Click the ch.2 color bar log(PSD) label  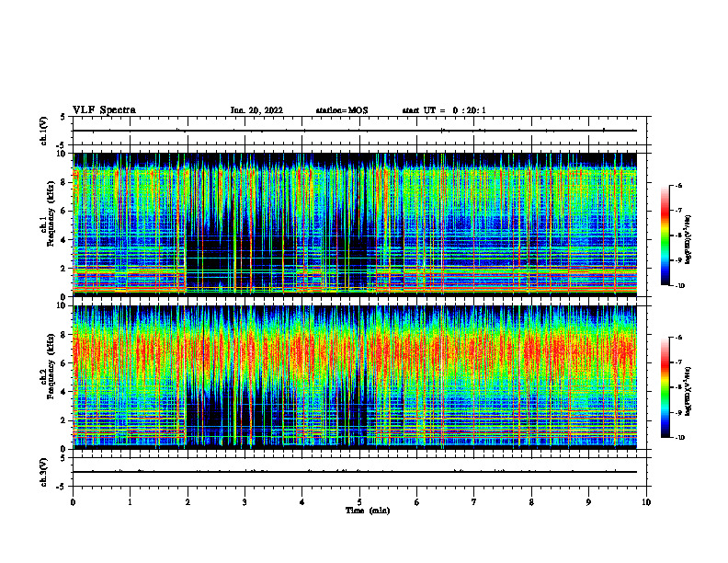pos(688,391)
